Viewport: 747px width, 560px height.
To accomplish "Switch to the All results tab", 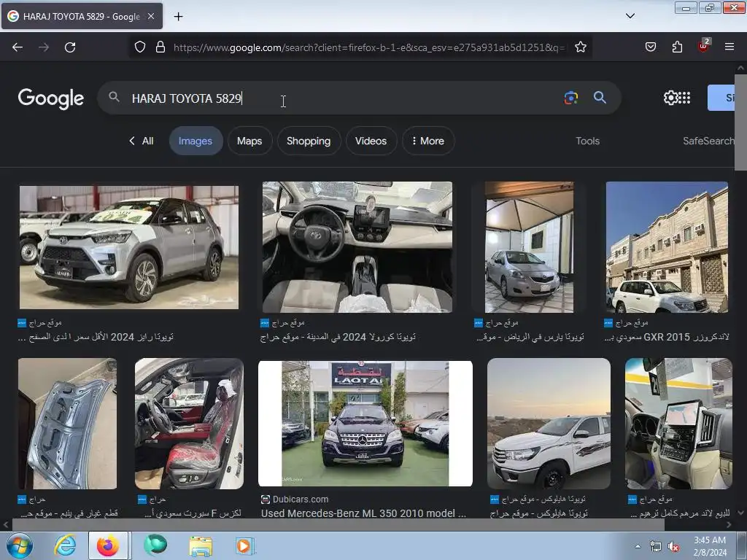I will [142, 141].
